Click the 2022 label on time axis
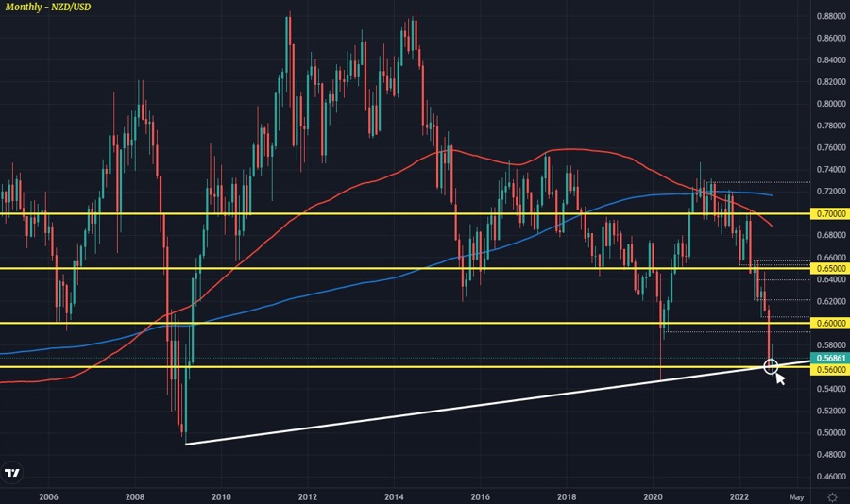850x504 pixels. click(x=739, y=497)
